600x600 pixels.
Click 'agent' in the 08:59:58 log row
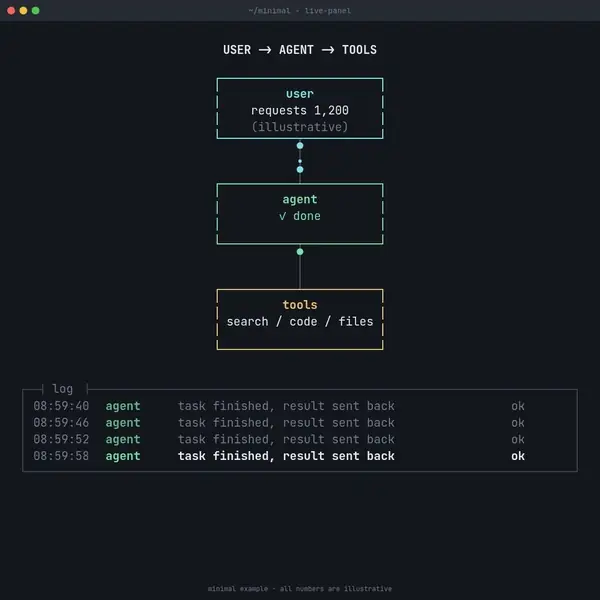[123, 457]
